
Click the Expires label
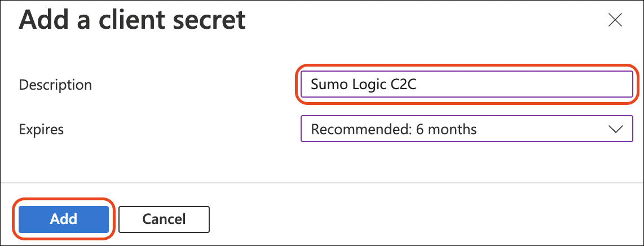[x=41, y=129]
